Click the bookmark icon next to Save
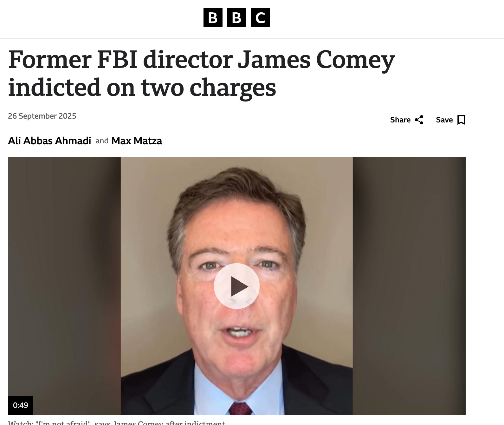Screen dimensions: 504x425 point(462,120)
